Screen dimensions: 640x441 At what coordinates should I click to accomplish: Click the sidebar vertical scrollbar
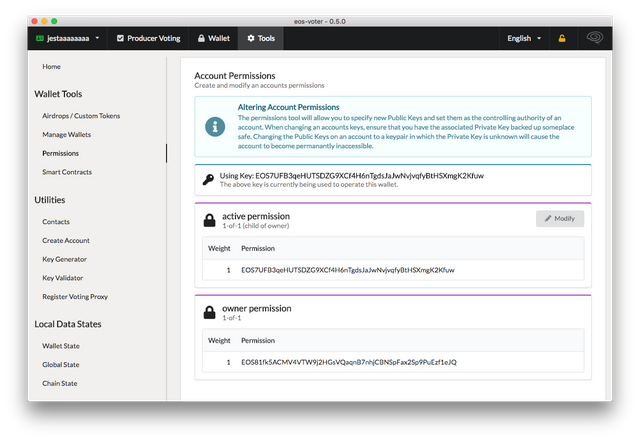166,153
